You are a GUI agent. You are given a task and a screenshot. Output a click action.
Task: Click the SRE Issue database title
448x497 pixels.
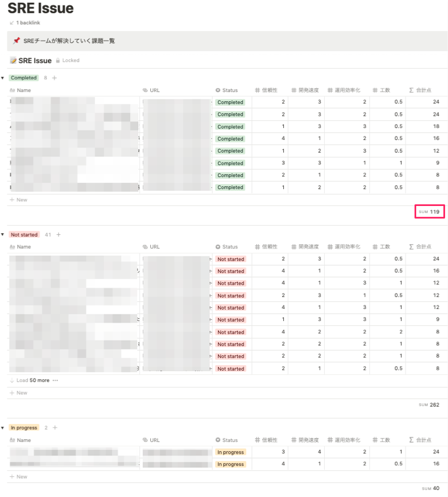[x=35, y=61]
